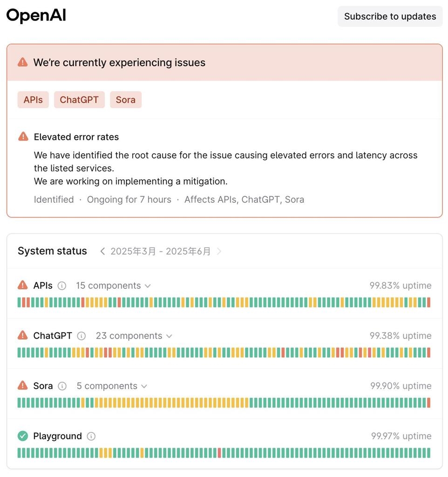This screenshot has height=477, width=448.
Task: Open the Elevated error rates incident
Action: tap(76, 137)
